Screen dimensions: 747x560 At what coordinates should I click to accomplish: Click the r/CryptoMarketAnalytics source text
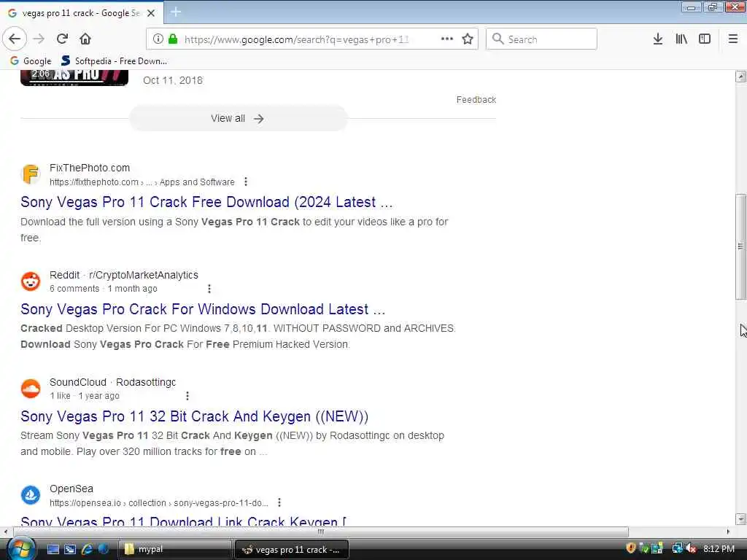(144, 275)
